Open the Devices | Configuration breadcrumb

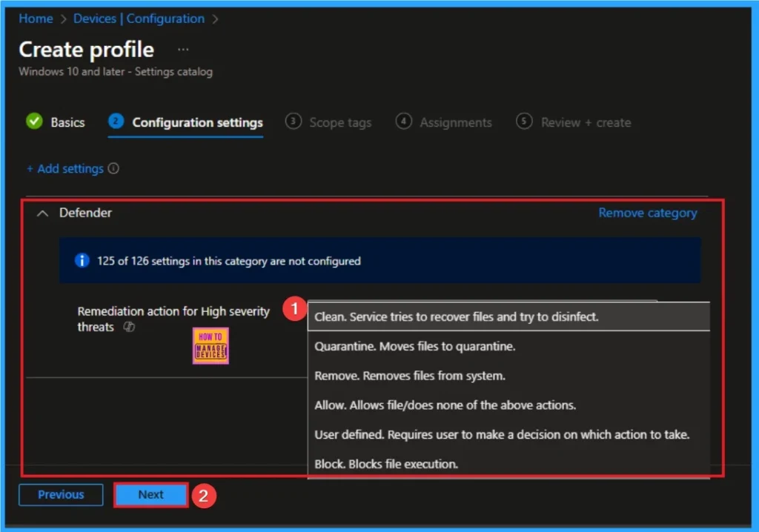pyautogui.click(x=139, y=19)
